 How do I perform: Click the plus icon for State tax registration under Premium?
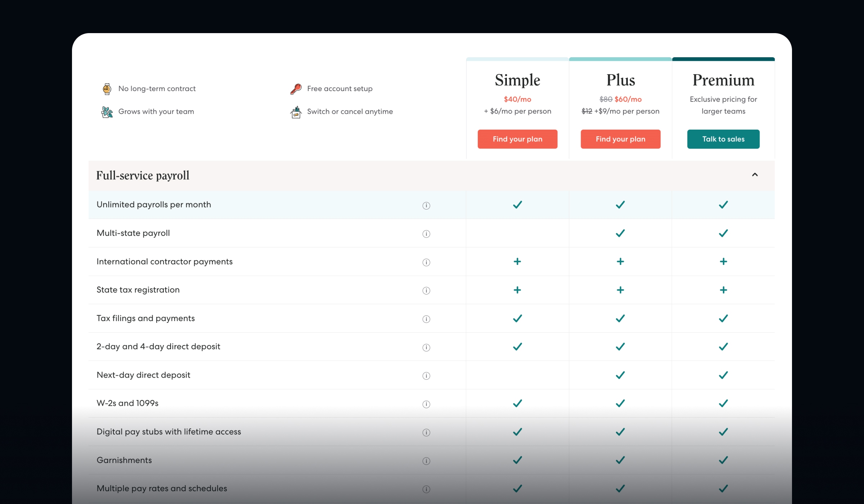coord(723,290)
